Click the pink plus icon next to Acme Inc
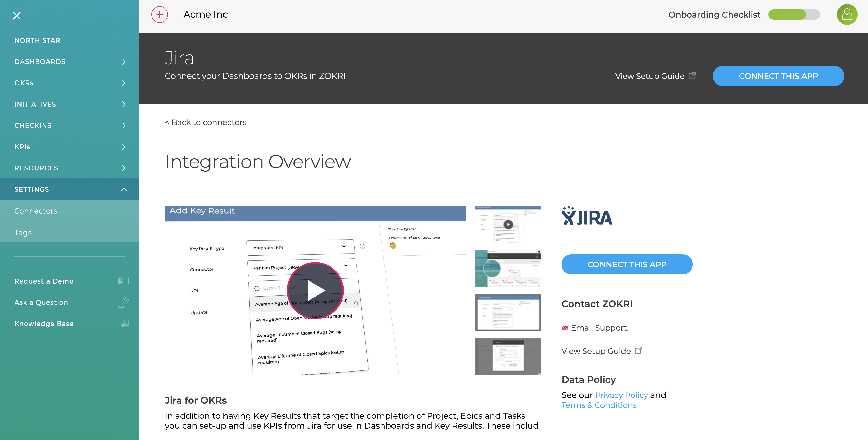Image resolution: width=868 pixels, height=440 pixels. 159,15
